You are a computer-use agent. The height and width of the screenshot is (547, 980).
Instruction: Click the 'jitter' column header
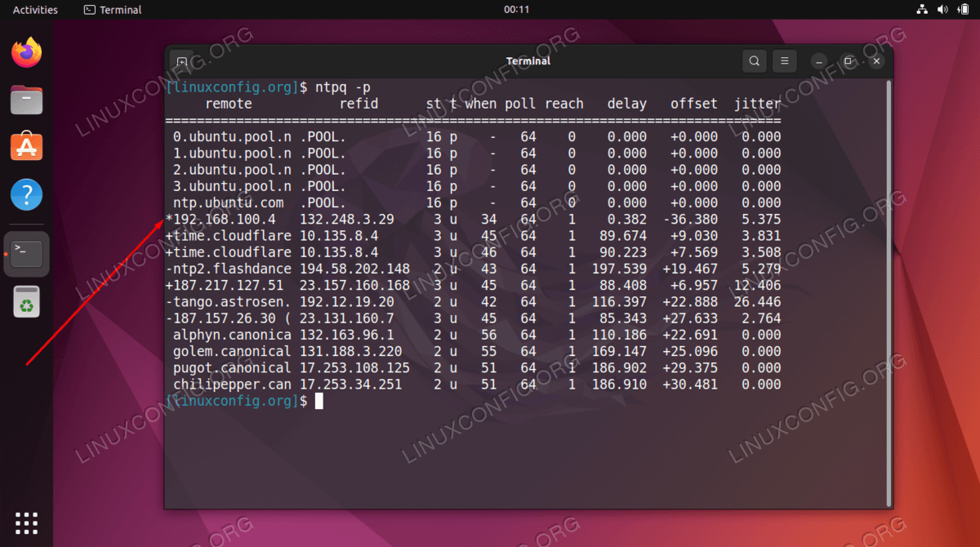[757, 104]
